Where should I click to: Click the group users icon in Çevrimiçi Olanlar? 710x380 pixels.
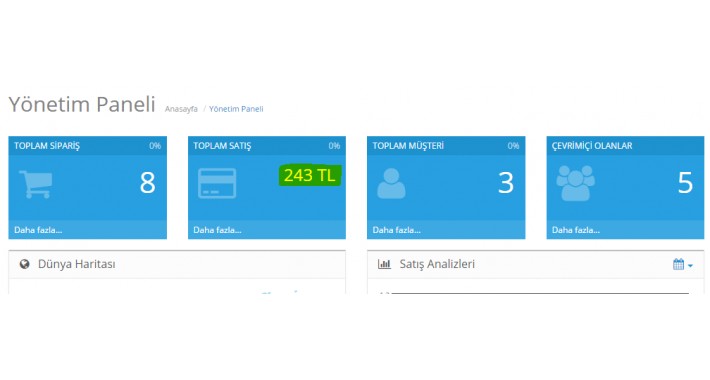[575, 183]
